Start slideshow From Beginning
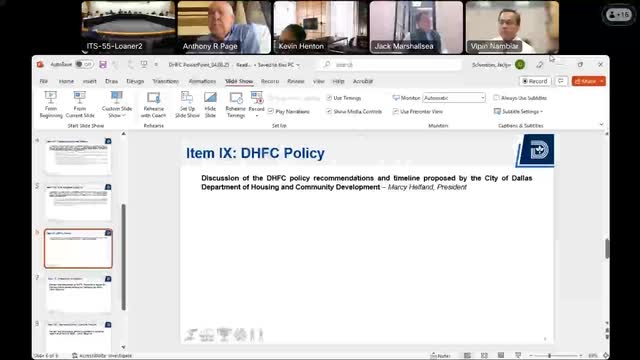Screen dimensions: 640x360 click(51, 104)
